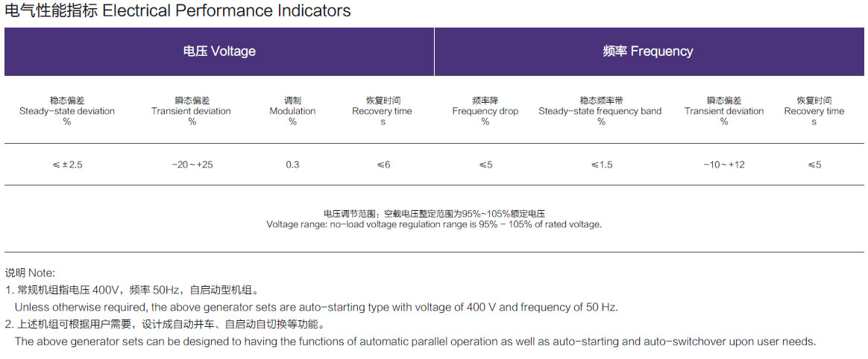The width and height of the screenshot is (868, 359).
Task: Select the voltage Transient deviation column label
Action: (192, 111)
